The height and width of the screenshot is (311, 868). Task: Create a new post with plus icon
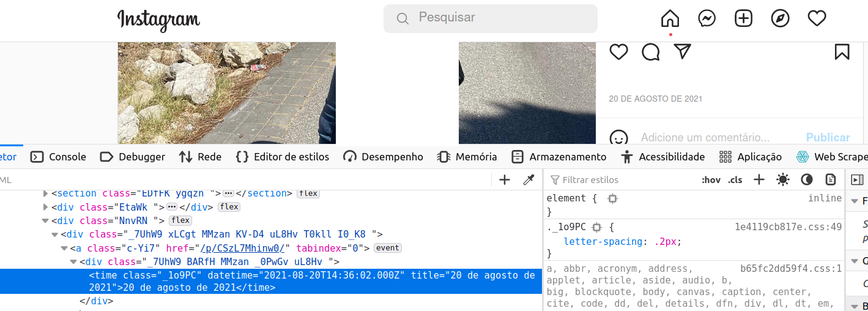pos(743,18)
